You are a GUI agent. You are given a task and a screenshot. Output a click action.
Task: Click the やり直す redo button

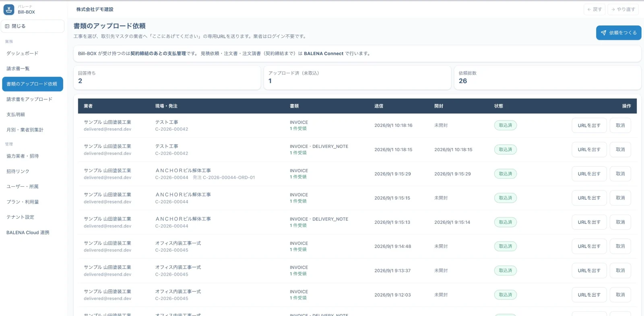pos(623,9)
